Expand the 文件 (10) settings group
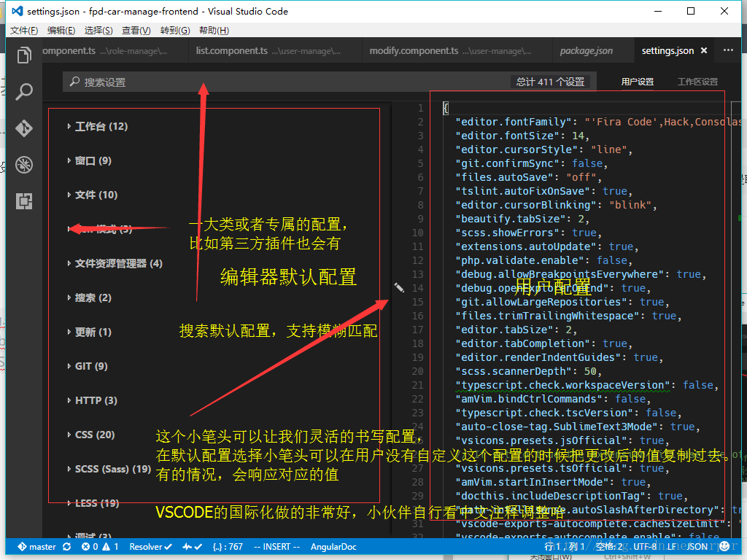 (92, 195)
